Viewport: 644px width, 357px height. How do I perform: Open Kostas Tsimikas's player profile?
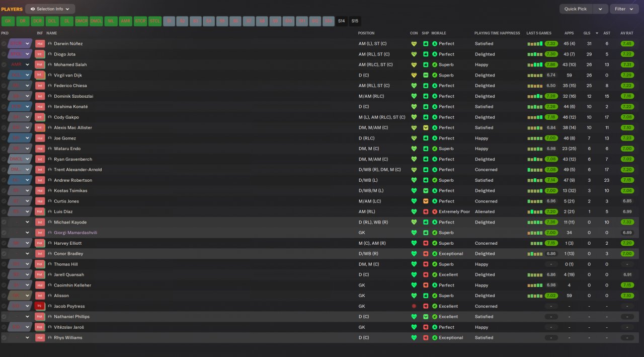[x=70, y=191]
